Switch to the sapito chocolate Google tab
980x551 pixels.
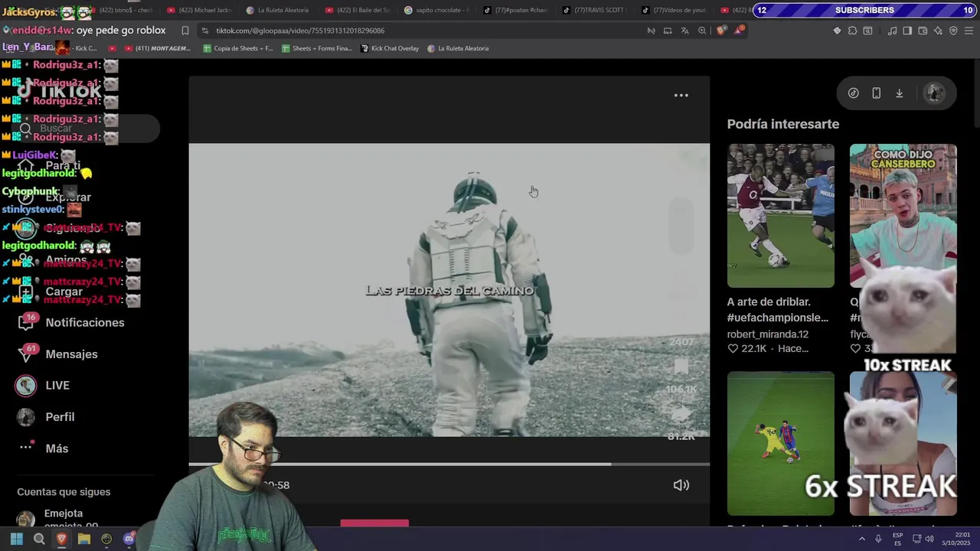(x=436, y=10)
